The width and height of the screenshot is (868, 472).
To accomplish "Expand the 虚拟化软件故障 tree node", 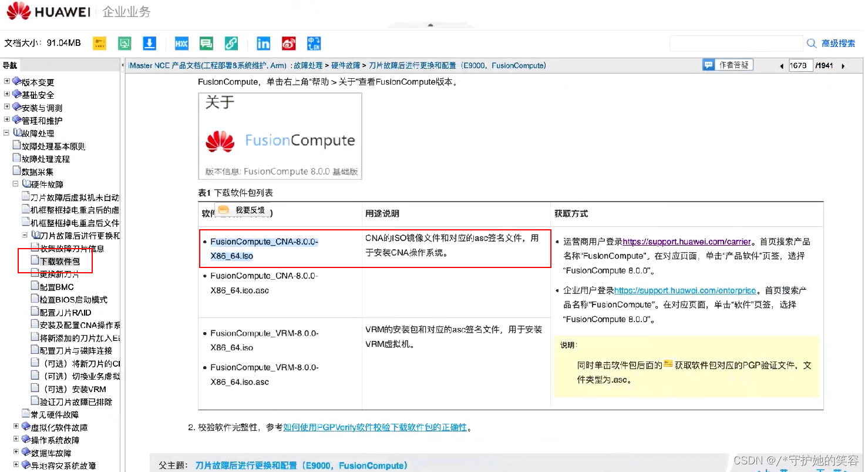I will pos(16,427).
